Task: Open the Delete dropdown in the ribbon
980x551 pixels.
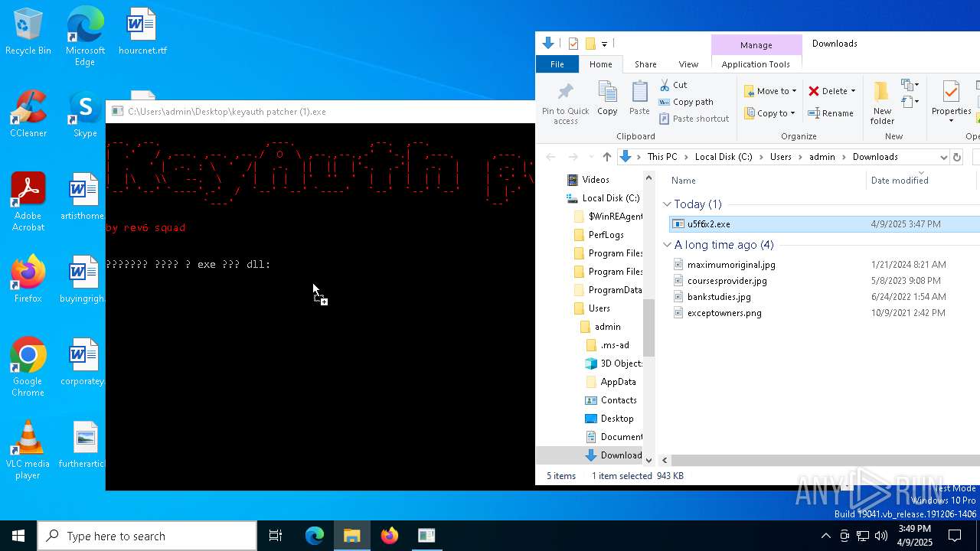Action: pyautogui.click(x=831, y=91)
